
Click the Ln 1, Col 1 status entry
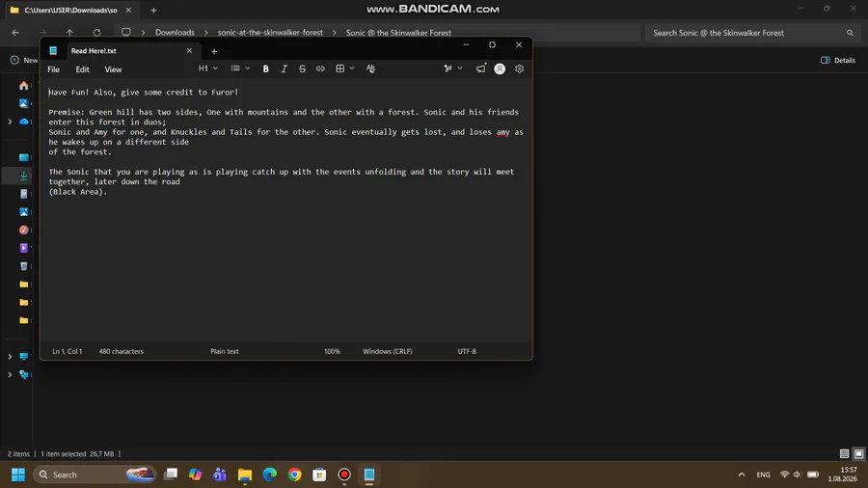(67, 351)
